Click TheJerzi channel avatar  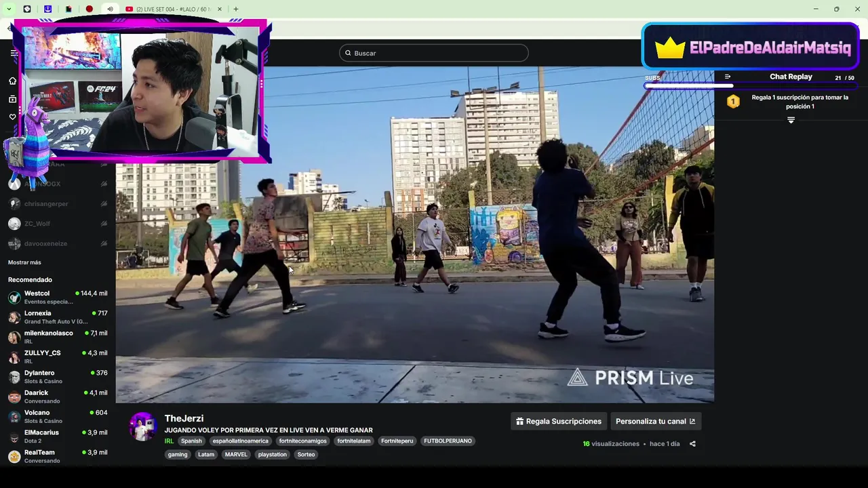143,427
